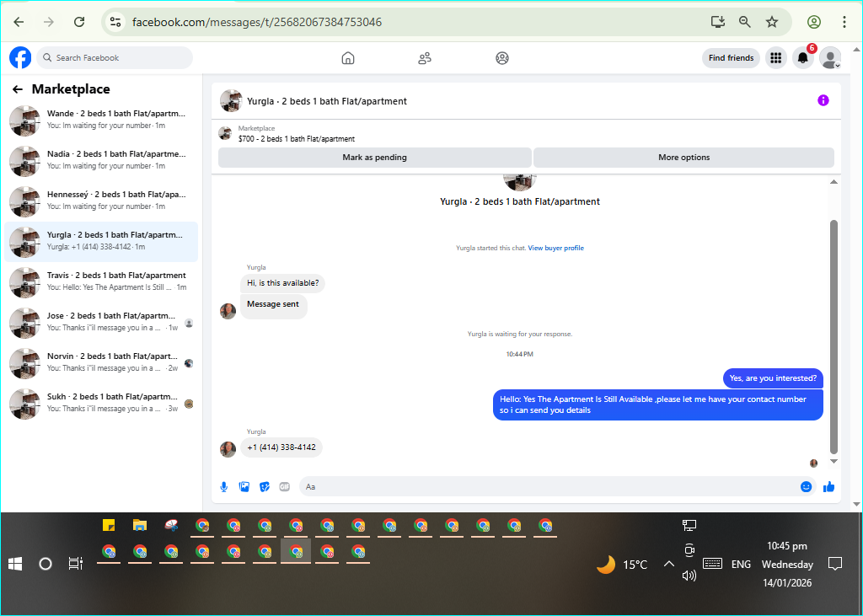Screen dimensions: 863x616
Task: Open volume control in system tray
Action: pos(689,576)
